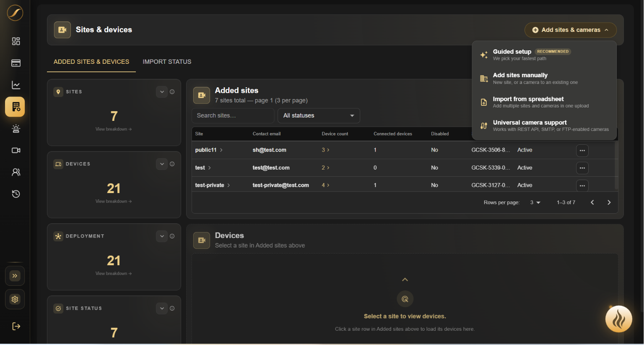Open the dashboard grid icon in sidebar

pyautogui.click(x=16, y=41)
